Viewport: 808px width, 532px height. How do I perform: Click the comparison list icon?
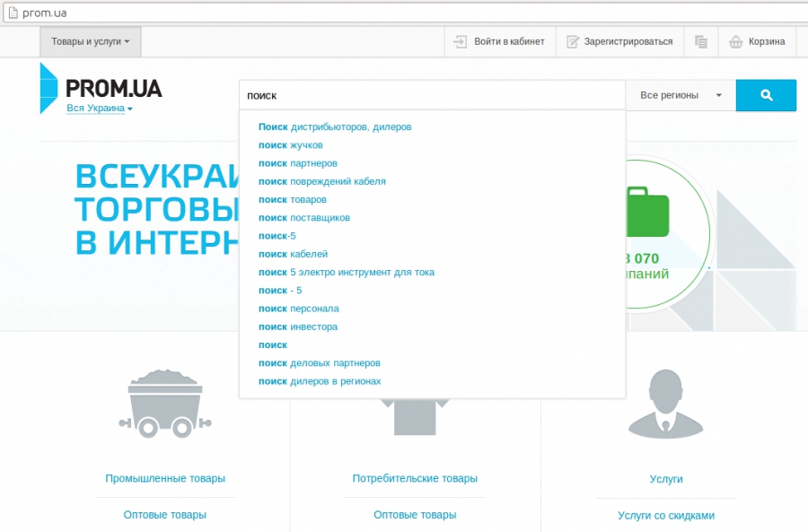coord(701,41)
